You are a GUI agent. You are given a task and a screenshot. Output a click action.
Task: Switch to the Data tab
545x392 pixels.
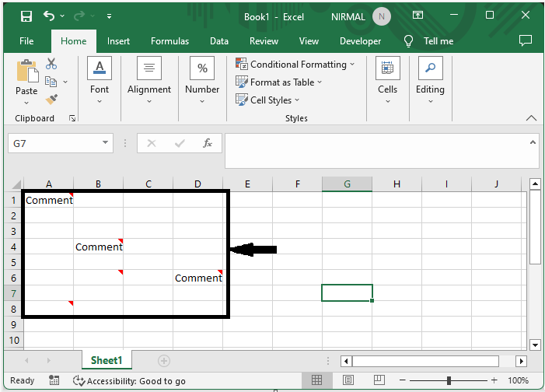tap(219, 41)
